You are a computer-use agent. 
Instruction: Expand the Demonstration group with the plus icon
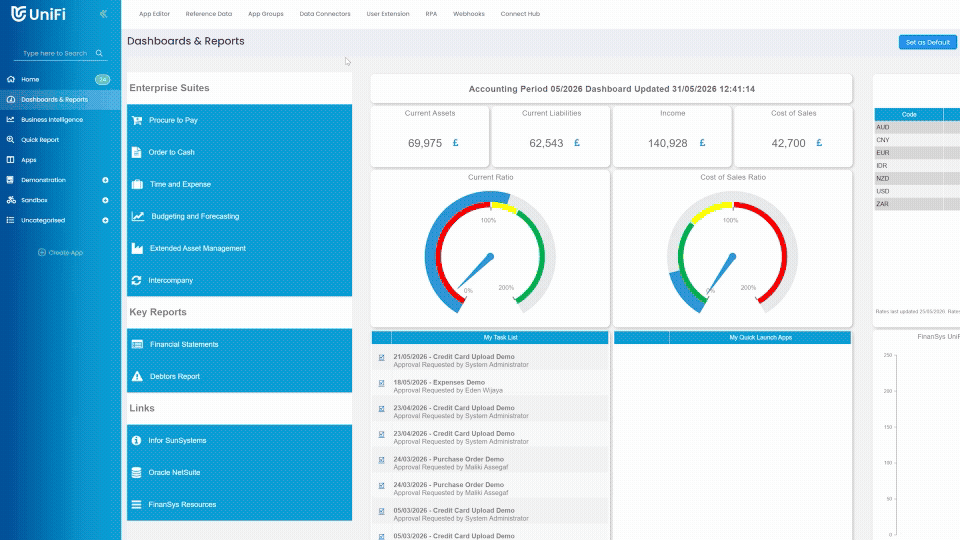105,180
